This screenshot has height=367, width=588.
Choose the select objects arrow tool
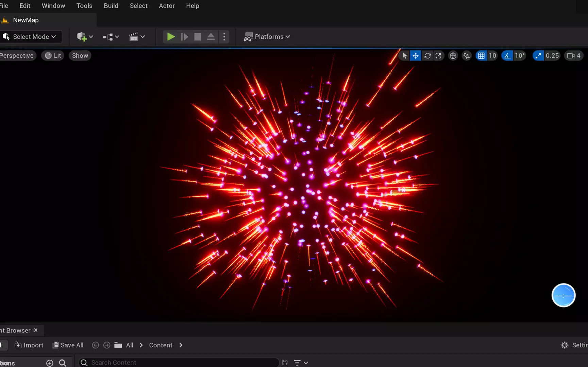pyautogui.click(x=404, y=56)
